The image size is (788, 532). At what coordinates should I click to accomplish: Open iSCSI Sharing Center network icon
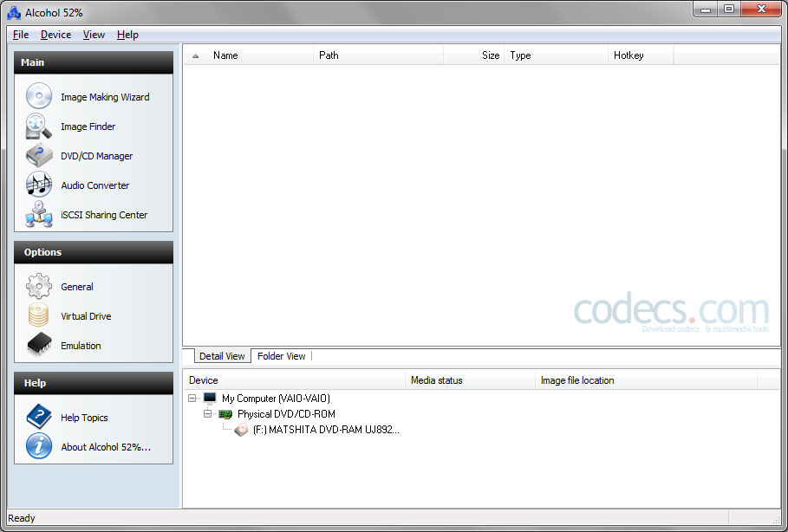click(x=39, y=214)
